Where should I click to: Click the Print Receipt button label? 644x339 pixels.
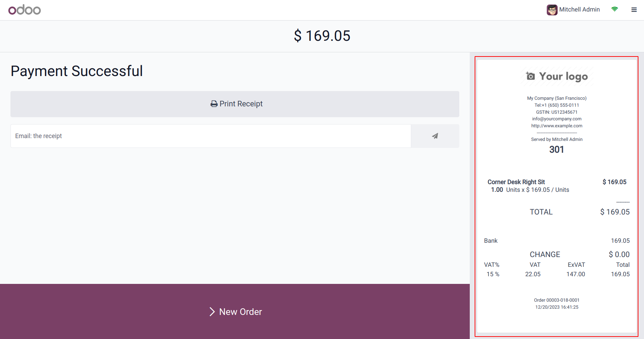tap(241, 104)
